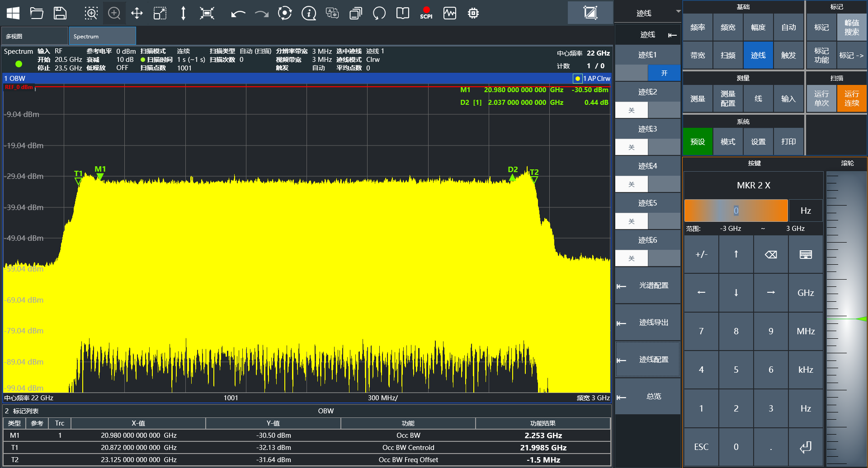Click the save disk icon
Viewport: 868px width, 468px height.
[60, 13]
